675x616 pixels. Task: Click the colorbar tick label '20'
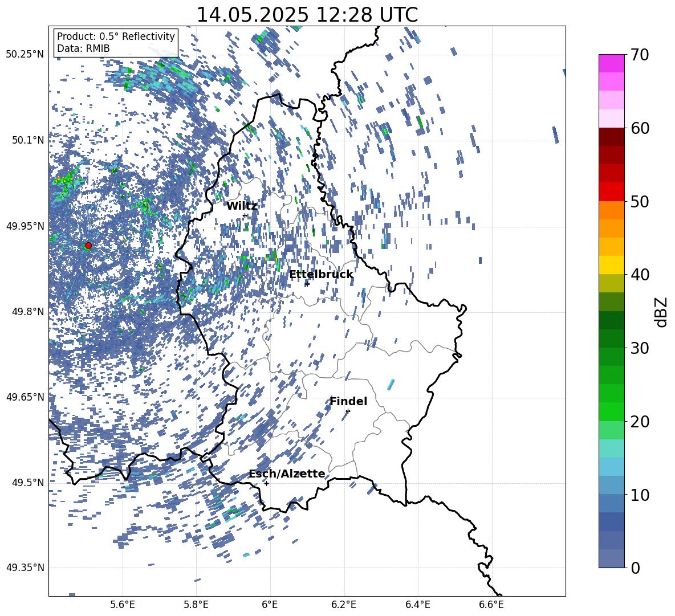click(640, 422)
